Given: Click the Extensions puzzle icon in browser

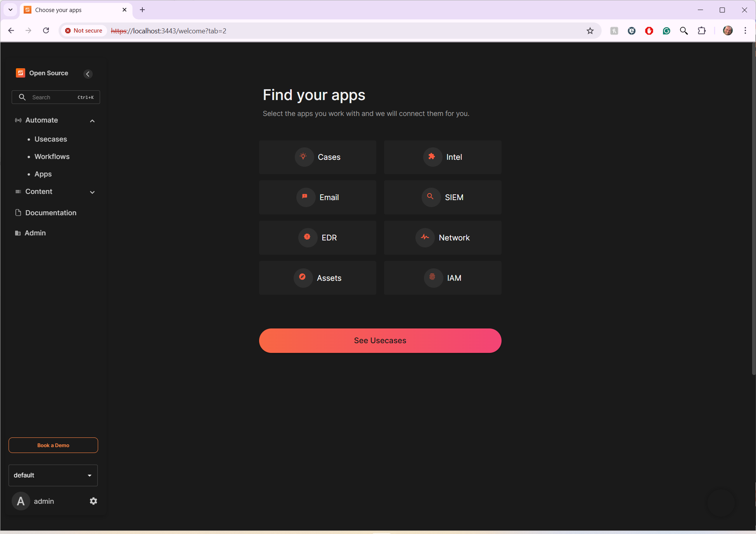Looking at the screenshot, I should 702,31.
